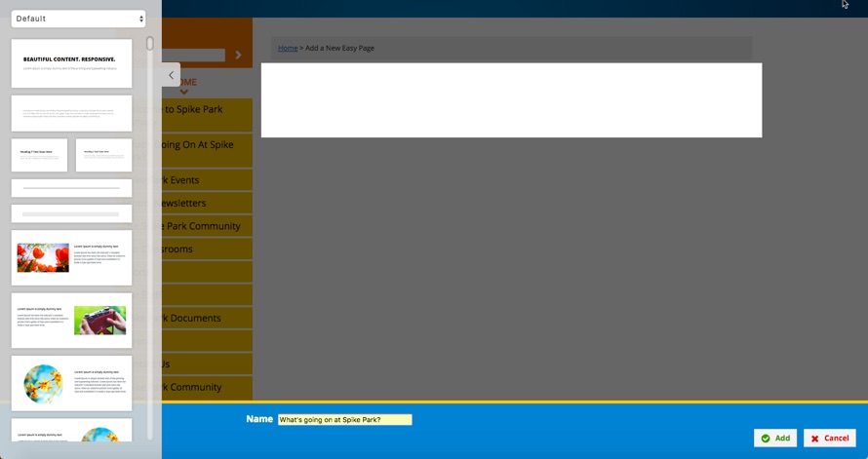Viewport: 868px width, 459px height.
Task: Open the Newsletters menu item
Action: point(183,204)
